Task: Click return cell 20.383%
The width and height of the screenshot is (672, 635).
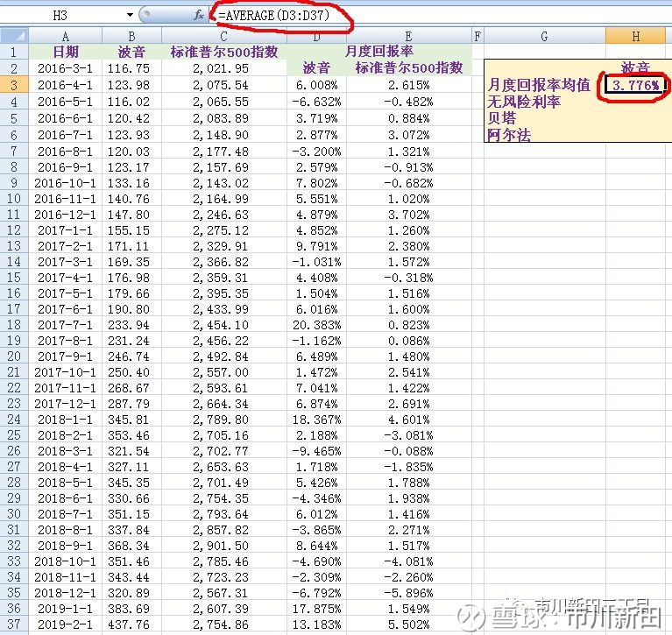Action: pyautogui.click(x=316, y=325)
